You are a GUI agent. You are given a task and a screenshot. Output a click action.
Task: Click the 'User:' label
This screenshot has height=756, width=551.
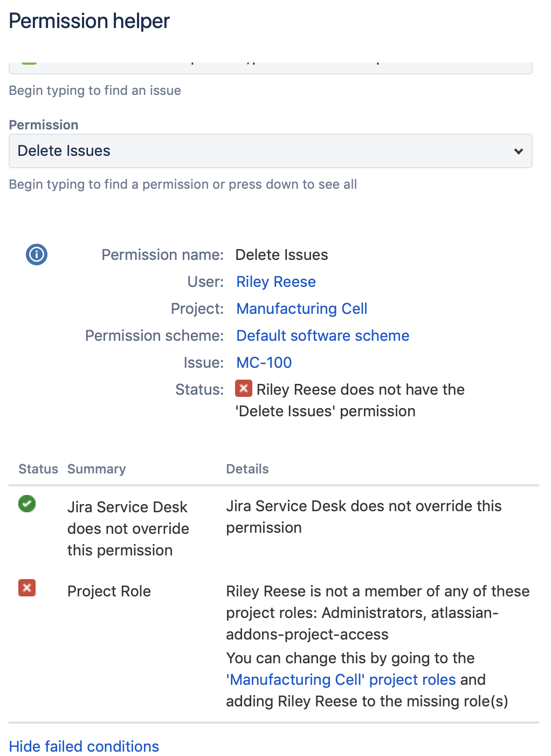(x=205, y=281)
